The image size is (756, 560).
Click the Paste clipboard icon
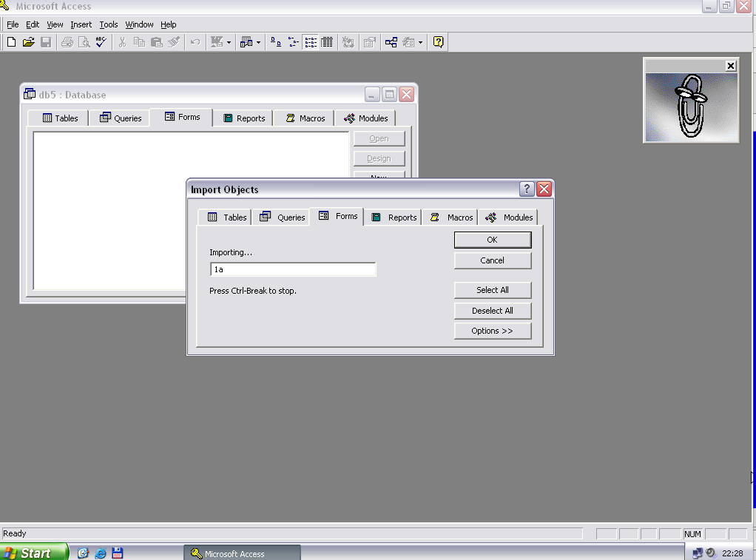click(157, 42)
